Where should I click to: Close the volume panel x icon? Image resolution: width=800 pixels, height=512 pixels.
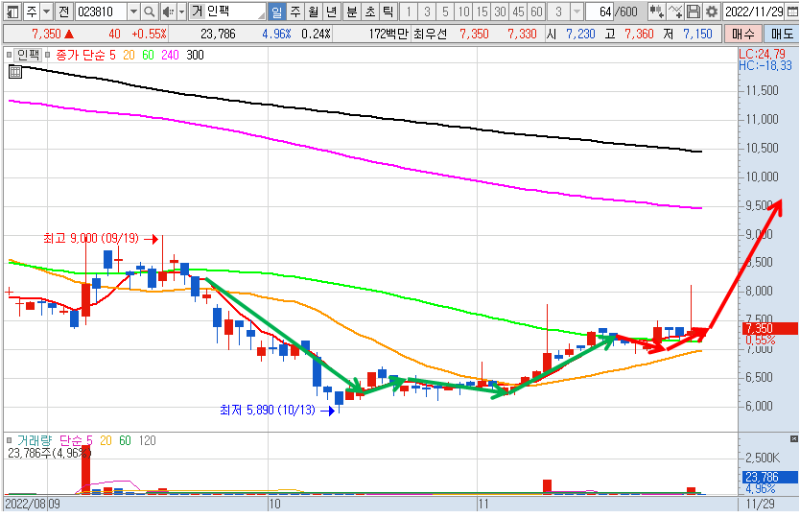pyautogui.click(x=793, y=439)
